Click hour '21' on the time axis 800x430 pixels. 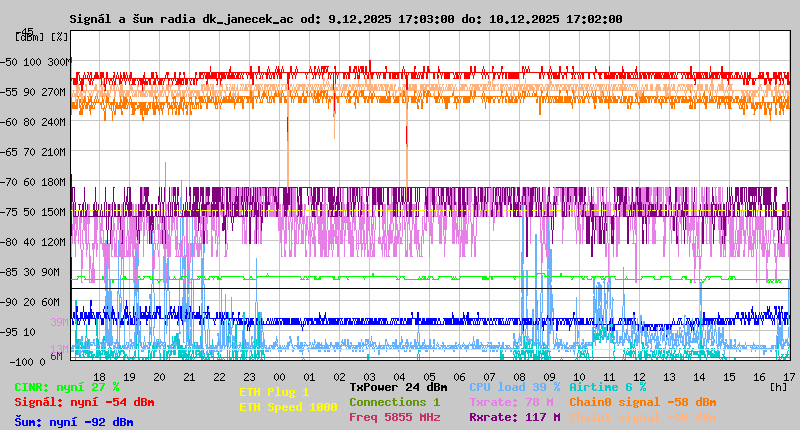(189, 377)
